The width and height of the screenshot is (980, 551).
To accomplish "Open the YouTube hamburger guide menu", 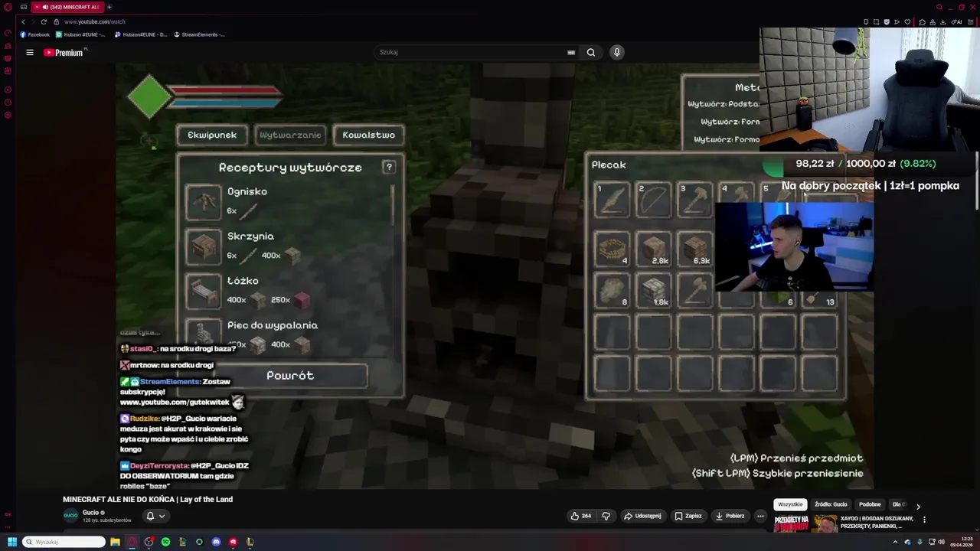I will (x=30, y=53).
